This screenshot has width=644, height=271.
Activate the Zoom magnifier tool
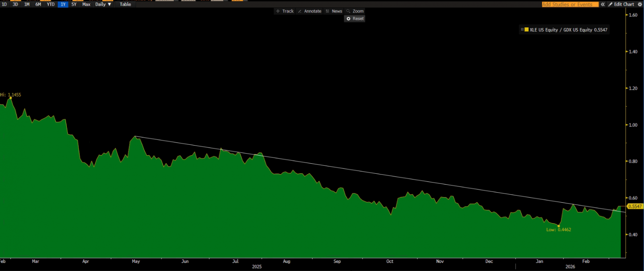tap(355, 11)
